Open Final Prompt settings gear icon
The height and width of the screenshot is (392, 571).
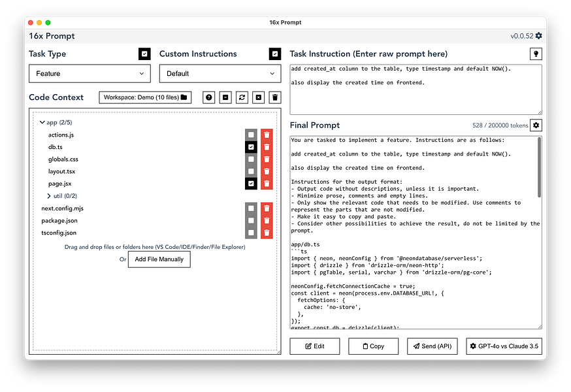[x=536, y=125]
